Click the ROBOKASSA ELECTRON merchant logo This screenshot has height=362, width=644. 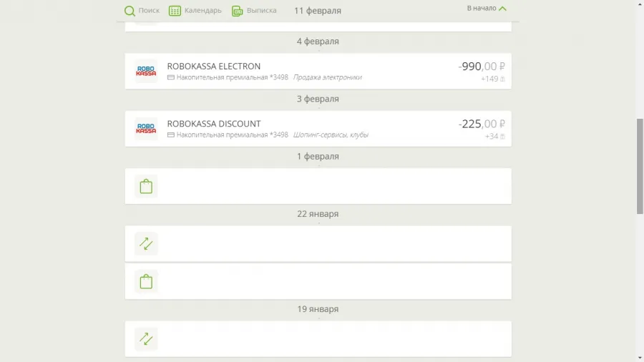pos(146,72)
